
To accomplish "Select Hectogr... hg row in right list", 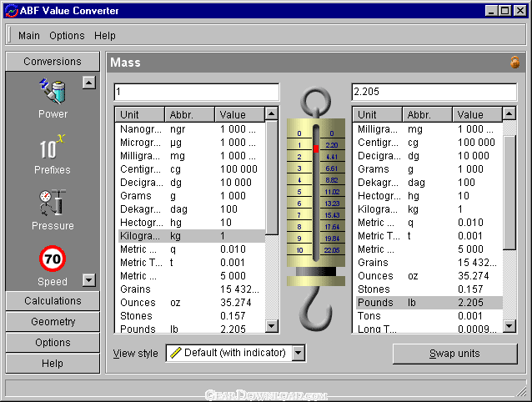I will 428,196.
